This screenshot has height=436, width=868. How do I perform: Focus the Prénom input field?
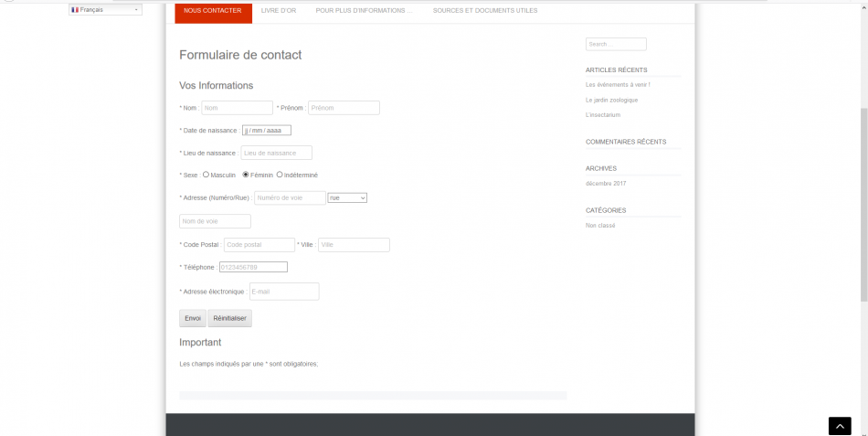point(344,108)
